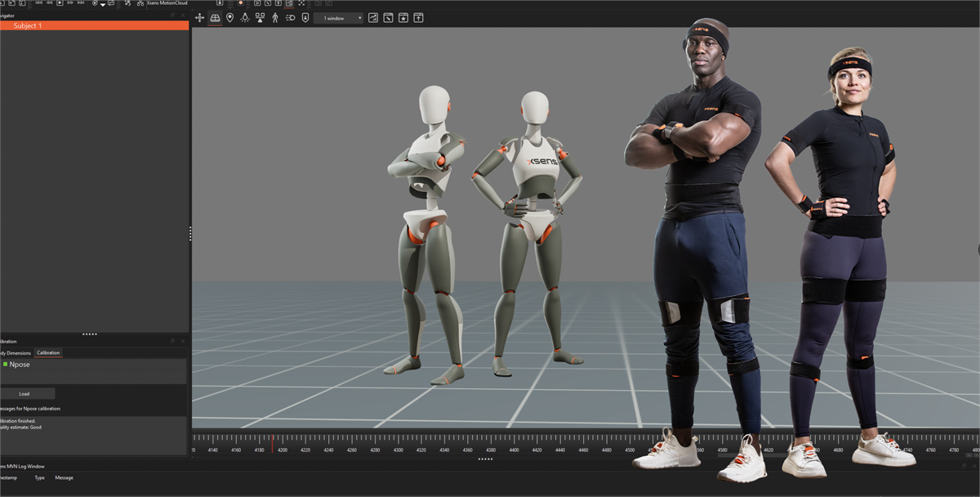
Task: Click the balance scale objects icon
Action: (x=260, y=17)
